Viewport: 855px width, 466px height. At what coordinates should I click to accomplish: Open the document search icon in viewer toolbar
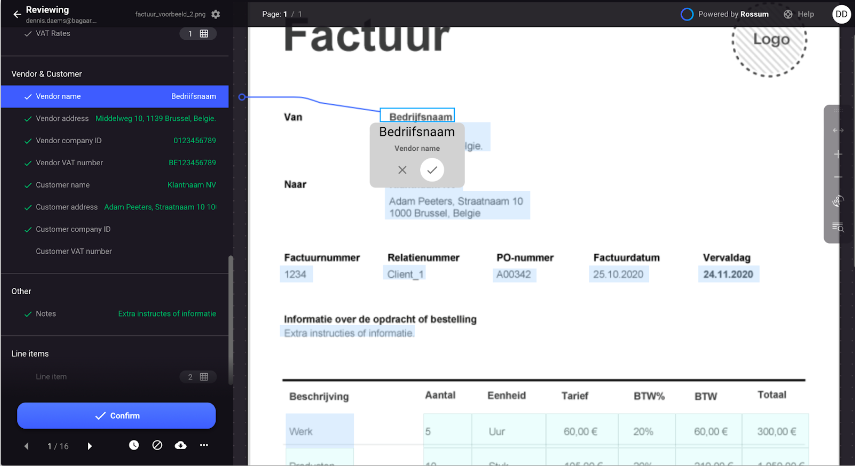838,226
